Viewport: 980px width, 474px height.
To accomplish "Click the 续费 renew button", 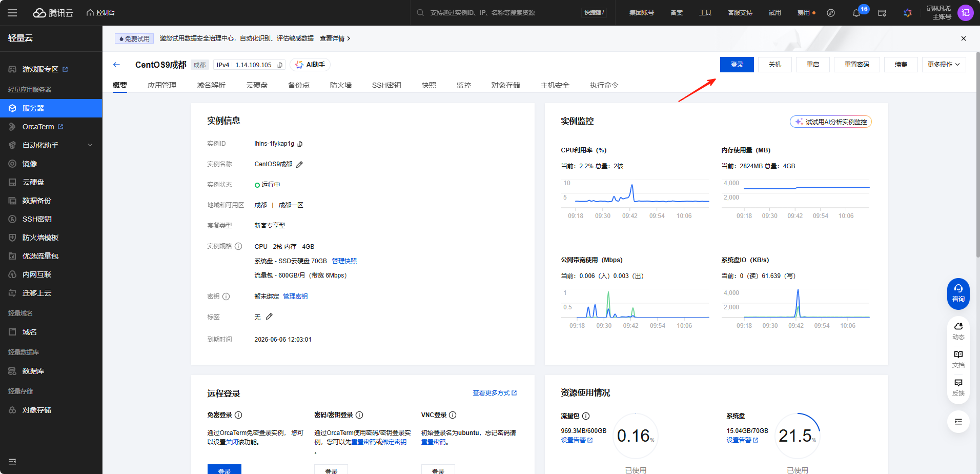I will [901, 65].
